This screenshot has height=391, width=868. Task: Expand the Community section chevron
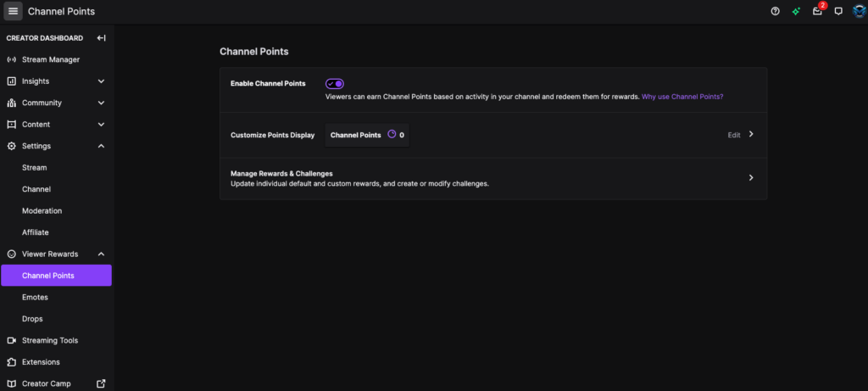(102, 103)
